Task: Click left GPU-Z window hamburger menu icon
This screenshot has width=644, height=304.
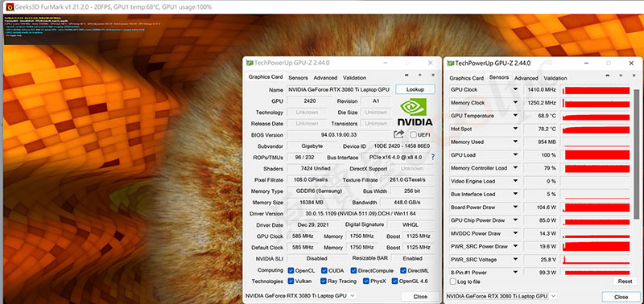Action: (x=432, y=75)
